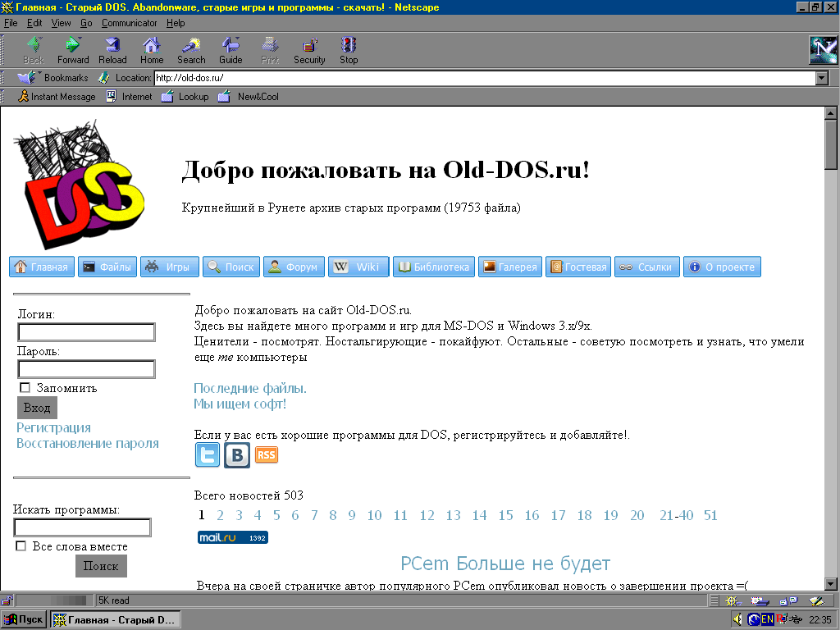Open the Гостевая nav button
This screenshot has height=630, width=840.
(x=578, y=267)
